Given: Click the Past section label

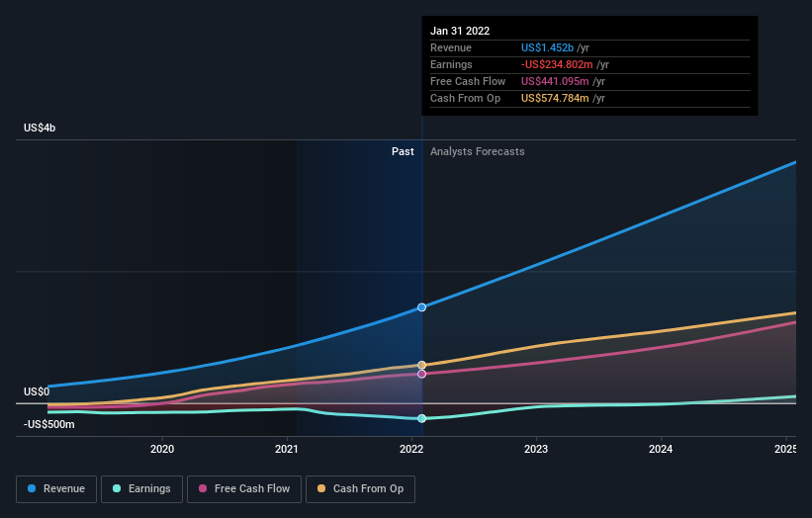Looking at the screenshot, I should tap(403, 151).
